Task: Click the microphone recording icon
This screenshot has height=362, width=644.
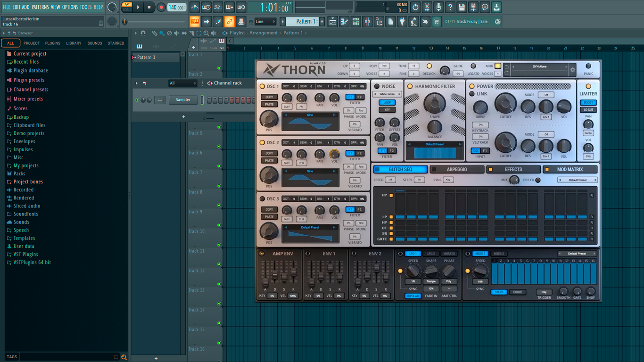Action: click(438, 7)
